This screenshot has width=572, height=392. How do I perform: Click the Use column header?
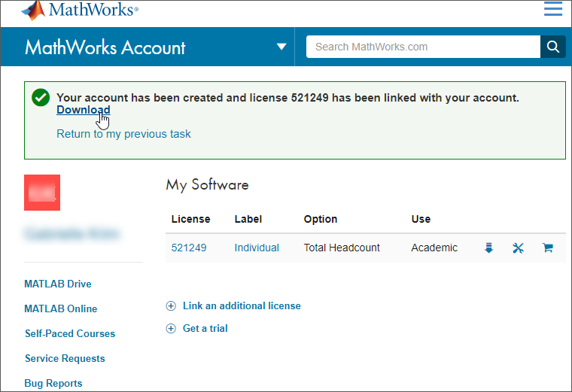click(x=421, y=219)
